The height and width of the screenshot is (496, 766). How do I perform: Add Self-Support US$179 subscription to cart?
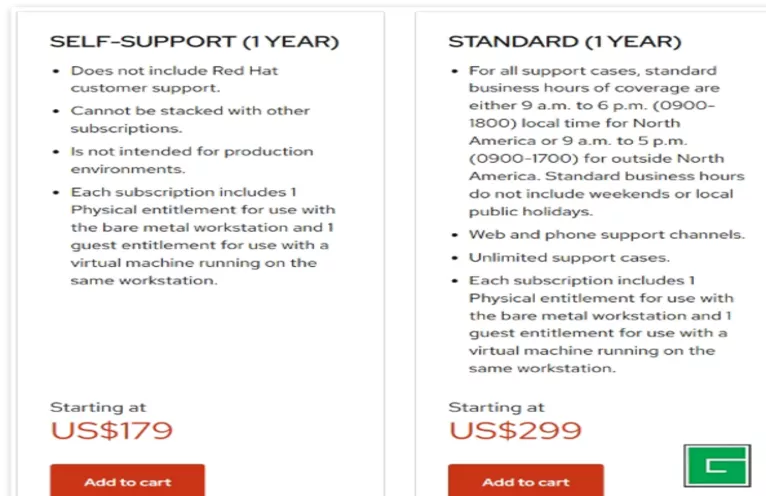tap(127, 481)
